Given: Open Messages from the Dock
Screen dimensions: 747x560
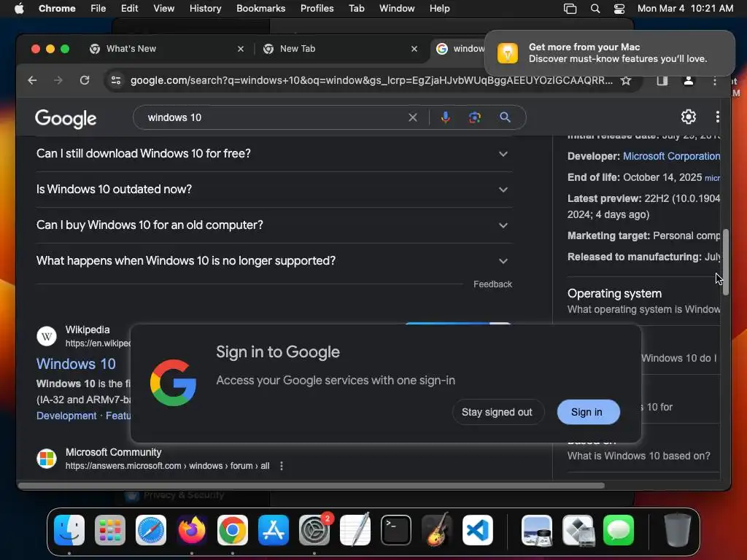Looking at the screenshot, I should pyautogui.click(x=619, y=530).
